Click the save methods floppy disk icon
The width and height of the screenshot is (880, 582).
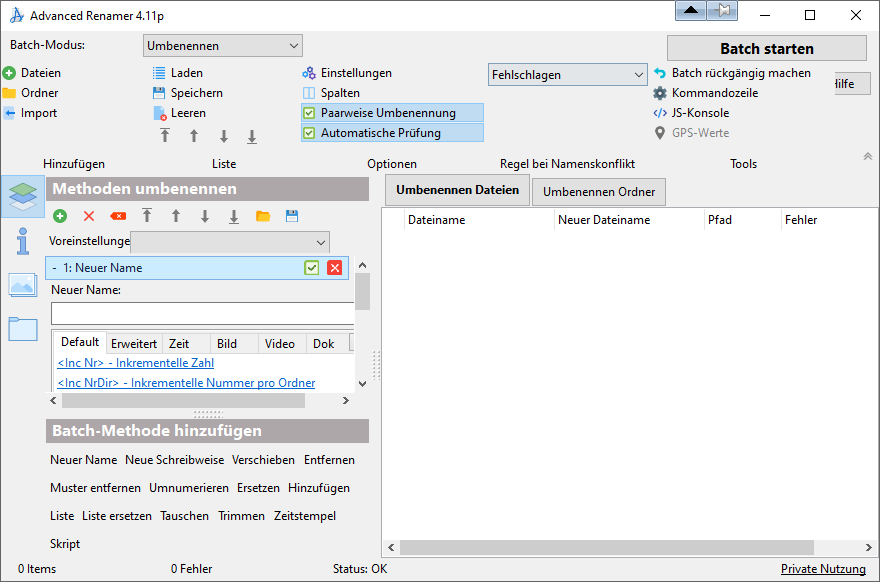point(292,216)
